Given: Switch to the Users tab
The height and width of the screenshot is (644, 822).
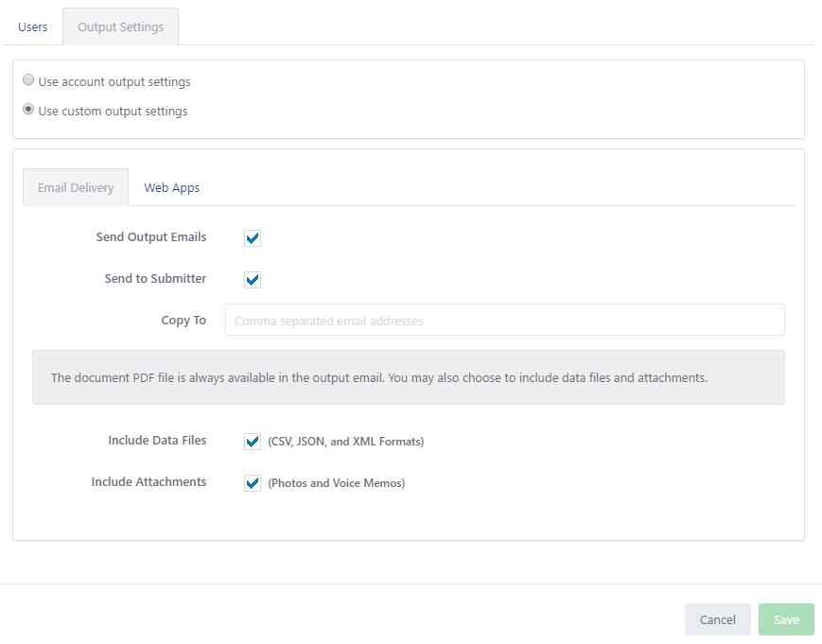Looking at the screenshot, I should [x=32, y=26].
